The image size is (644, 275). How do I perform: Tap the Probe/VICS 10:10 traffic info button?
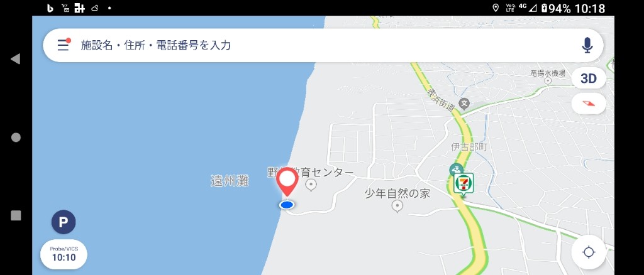click(x=64, y=254)
